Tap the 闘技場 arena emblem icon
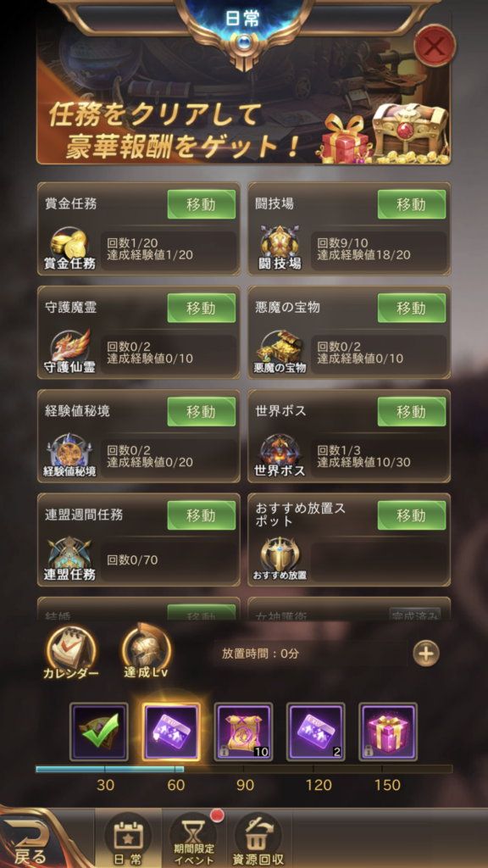The height and width of the screenshot is (868, 488). click(280, 249)
